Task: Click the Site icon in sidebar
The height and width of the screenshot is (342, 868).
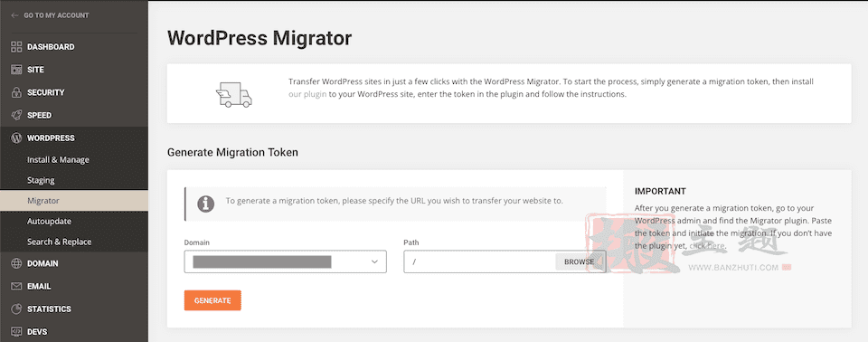Action: (16, 70)
